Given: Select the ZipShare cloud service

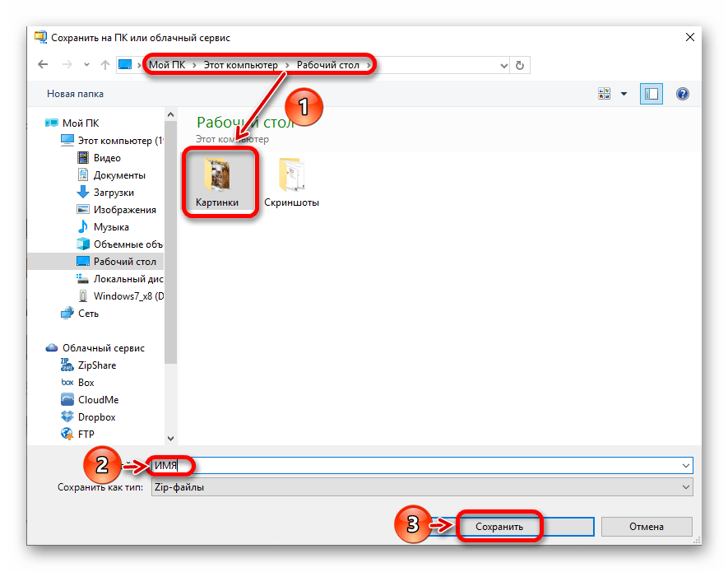Looking at the screenshot, I should [x=93, y=365].
